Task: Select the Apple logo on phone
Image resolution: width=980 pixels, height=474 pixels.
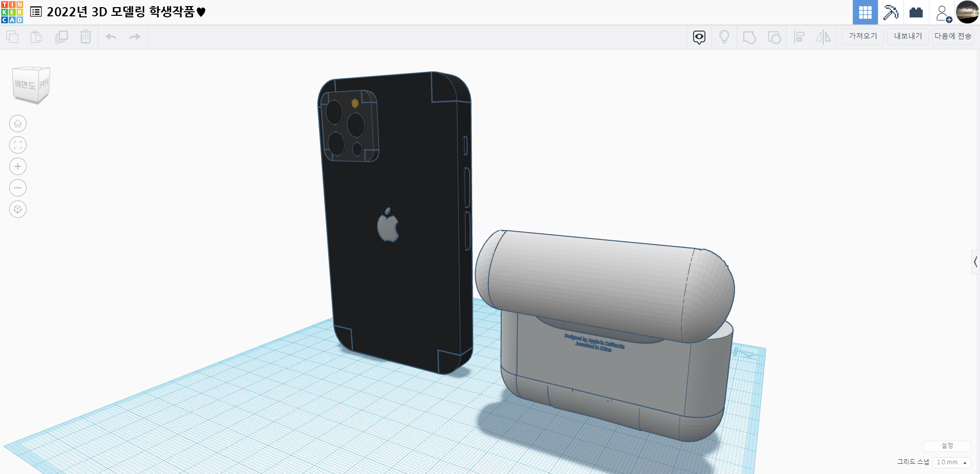Action: 388,225
